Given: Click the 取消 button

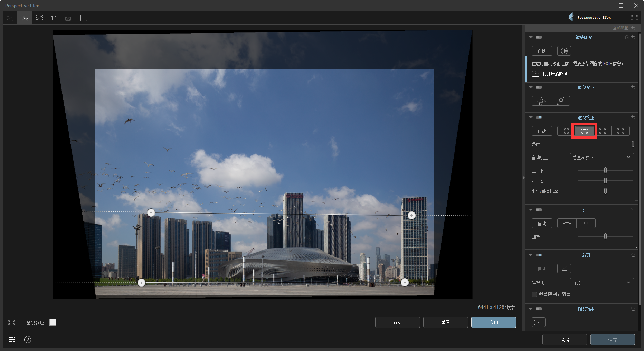Looking at the screenshot, I should click(x=565, y=340).
